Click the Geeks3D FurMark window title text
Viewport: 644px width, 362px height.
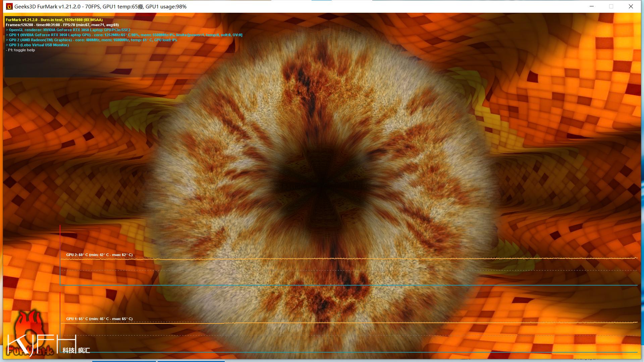(x=100, y=6)
